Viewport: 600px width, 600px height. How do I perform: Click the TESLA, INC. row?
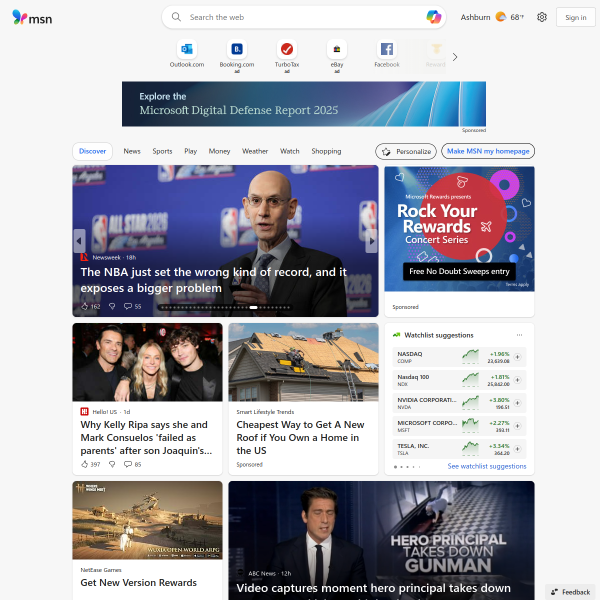pos(459,449)
